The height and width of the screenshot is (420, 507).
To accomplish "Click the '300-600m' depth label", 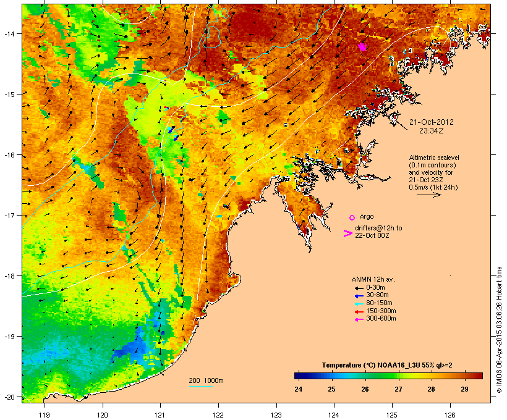I will 381,319.
